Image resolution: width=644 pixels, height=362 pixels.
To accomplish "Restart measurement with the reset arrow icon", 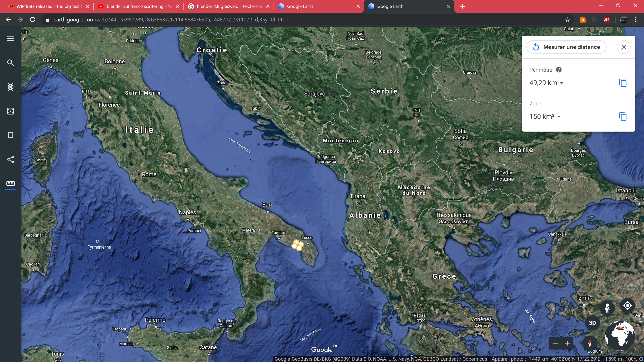I will [536, 47].
